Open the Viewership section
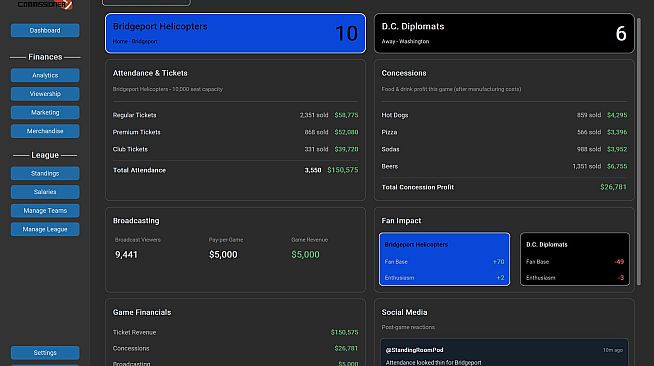654x366 pixels. 45,94
